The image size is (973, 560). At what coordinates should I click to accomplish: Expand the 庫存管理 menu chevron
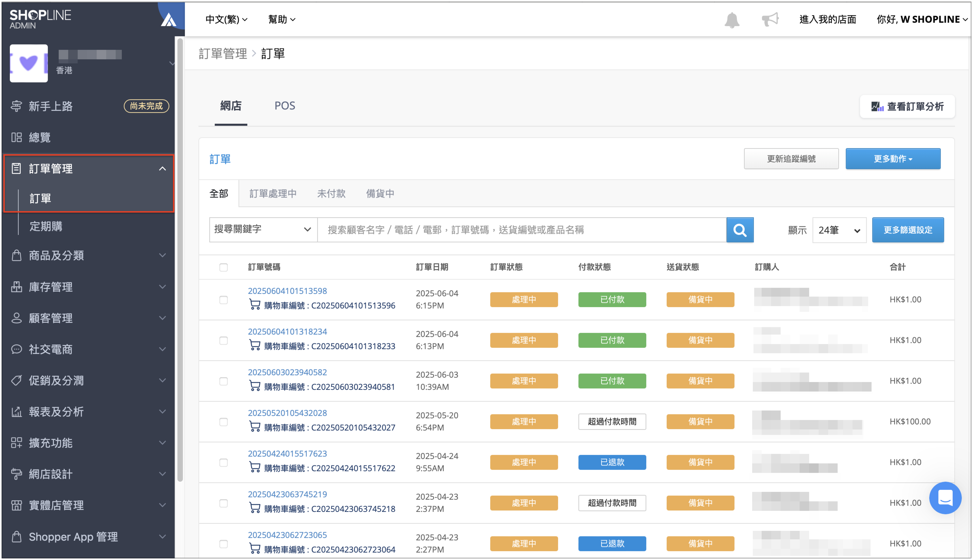pos(163,287)
